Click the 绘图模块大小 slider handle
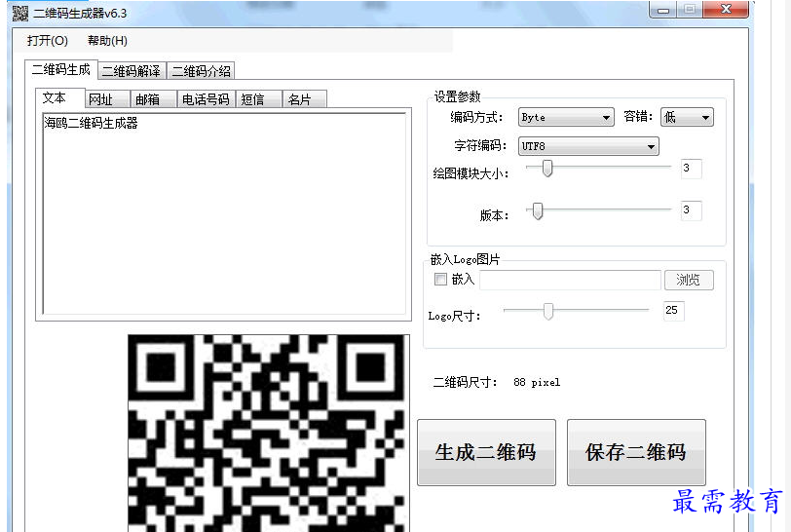 pyautogui.click(x=547, y=169)
